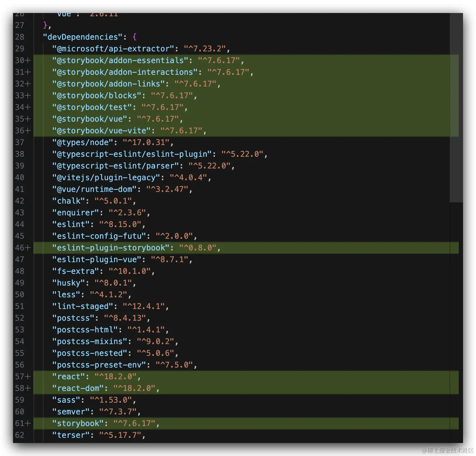Click the "postcss" key on line 52
Screen dimensions: 476x456
point(73,318)
